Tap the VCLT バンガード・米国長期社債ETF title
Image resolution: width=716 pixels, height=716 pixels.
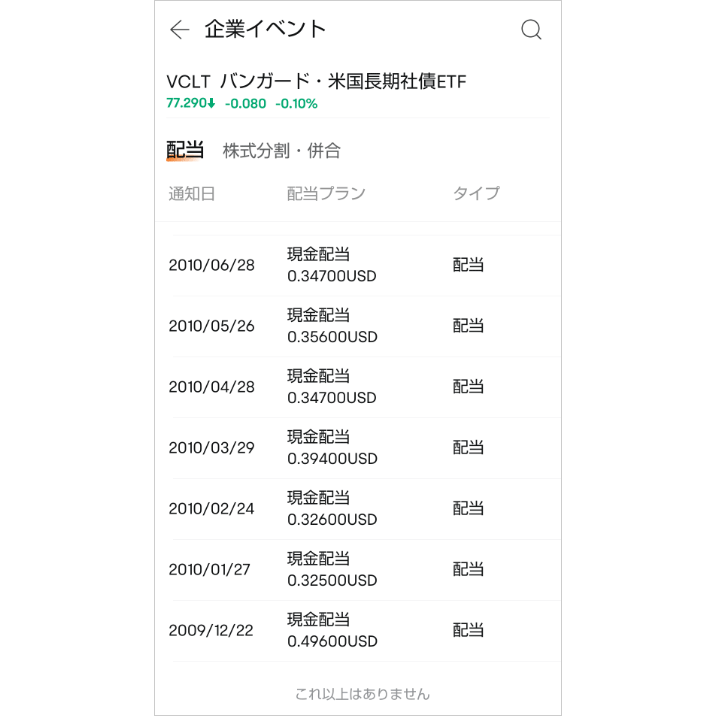coord(316,82)
